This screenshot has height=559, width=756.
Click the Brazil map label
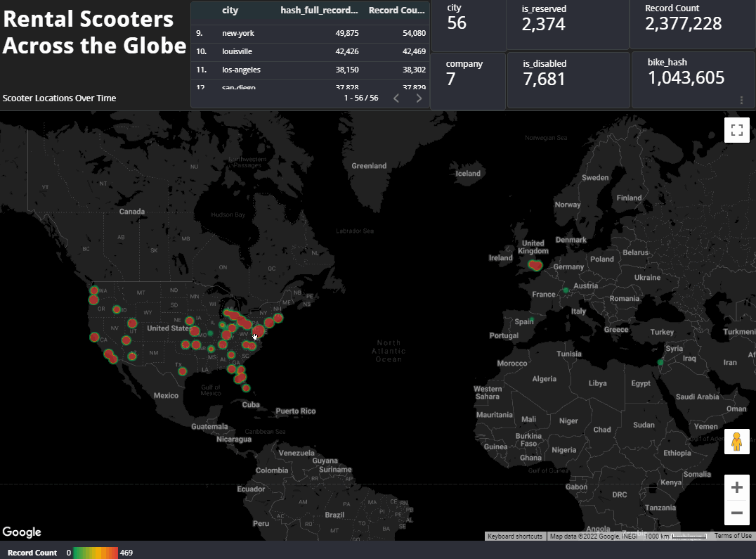(x=334, y=515)
